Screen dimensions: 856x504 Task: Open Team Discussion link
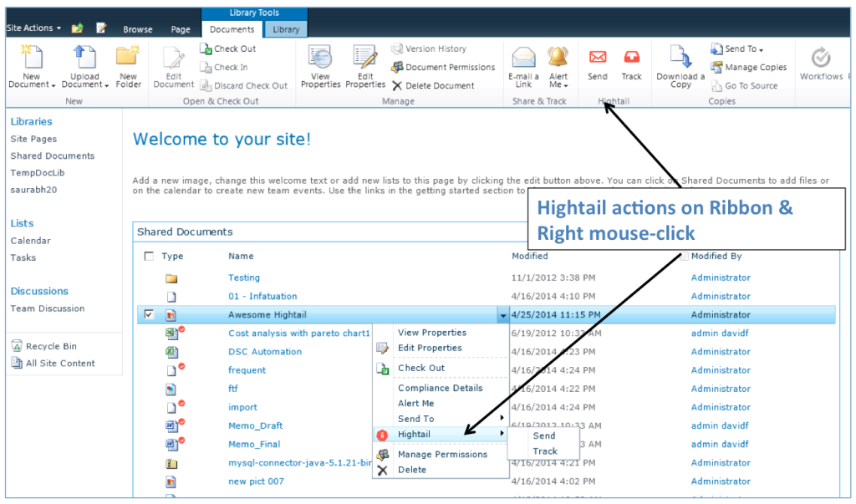coord(48,308)
